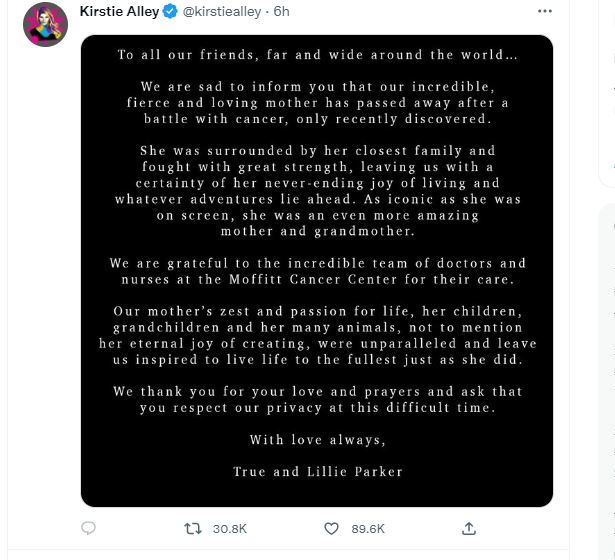The width and height of the screenshot is (615, 560).
Task: Click the 'We thank you for your love' paragraph
Action: [x=316, y=399]
